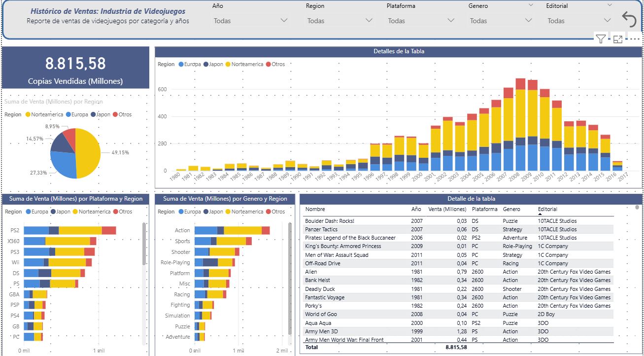644x356 pixels.
Task: Click small chevron above the Editorial slicer
Action: [x=610, y=5]
